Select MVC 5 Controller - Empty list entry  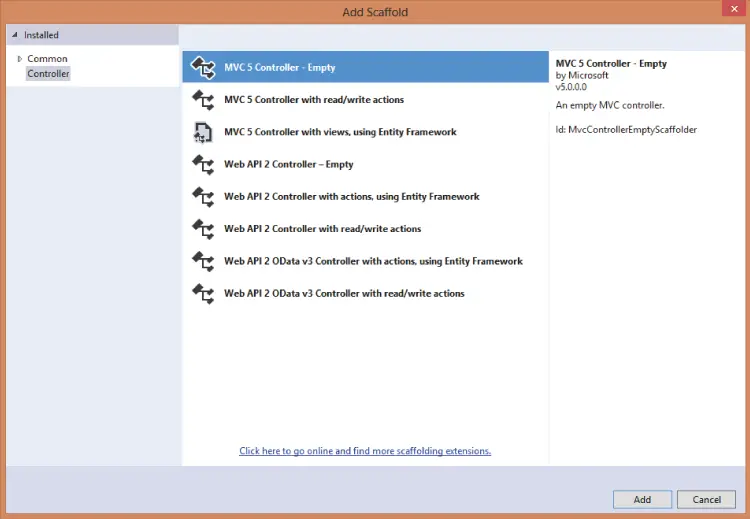click(365, 67)
